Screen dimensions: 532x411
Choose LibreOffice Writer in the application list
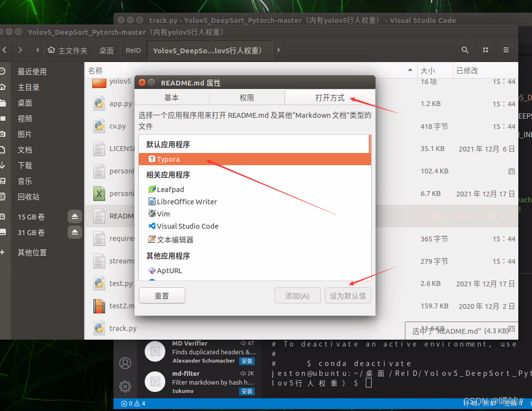(x=254, y=202)
